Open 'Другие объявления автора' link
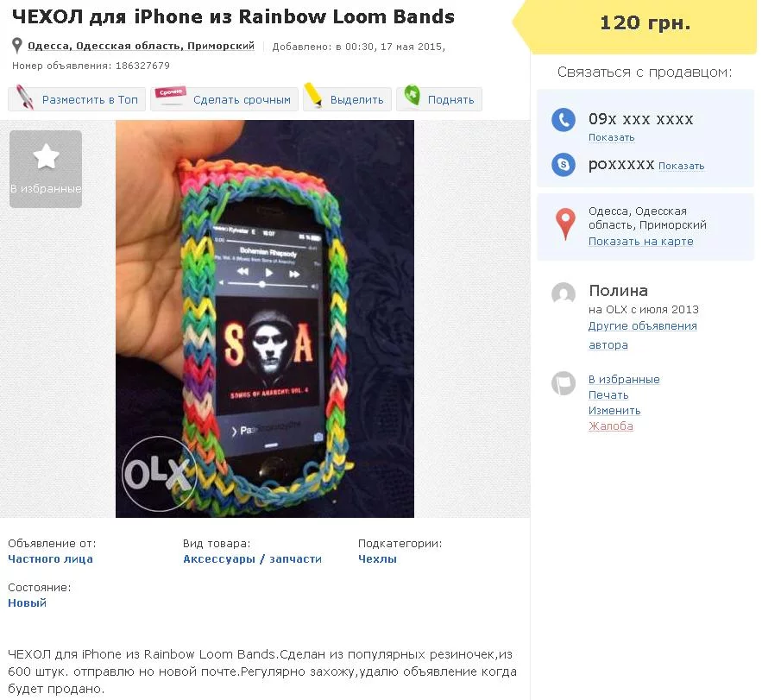This screenshot has height=700, width=762. pyautogui.click(x=642, y=326)
